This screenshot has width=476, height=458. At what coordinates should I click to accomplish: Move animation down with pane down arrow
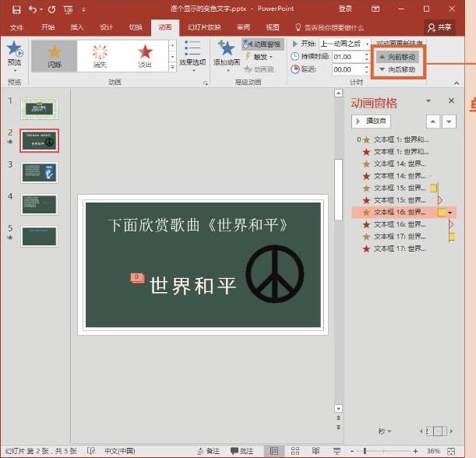click(449, 122)
